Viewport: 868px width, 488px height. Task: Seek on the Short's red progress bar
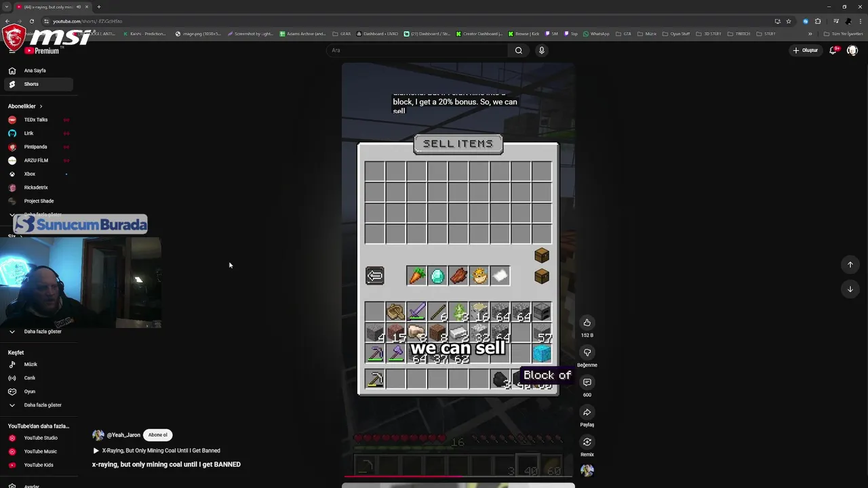[458, 476]
